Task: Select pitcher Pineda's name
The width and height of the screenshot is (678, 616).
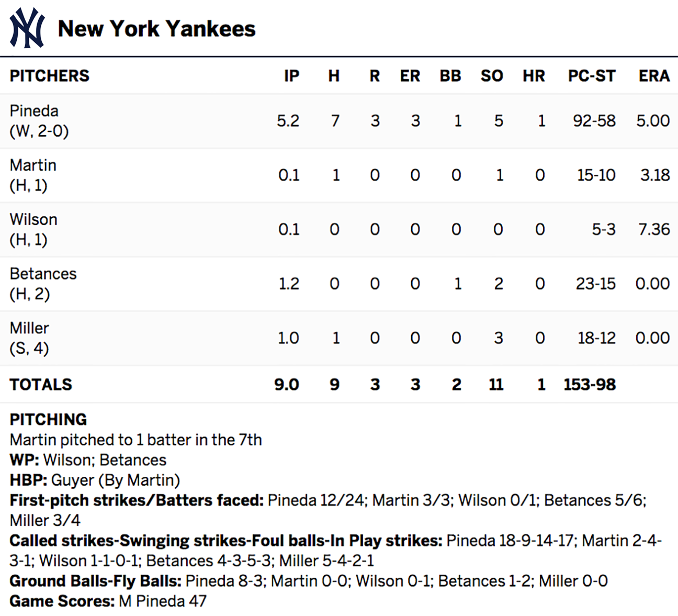Action: tap(34, 111)
